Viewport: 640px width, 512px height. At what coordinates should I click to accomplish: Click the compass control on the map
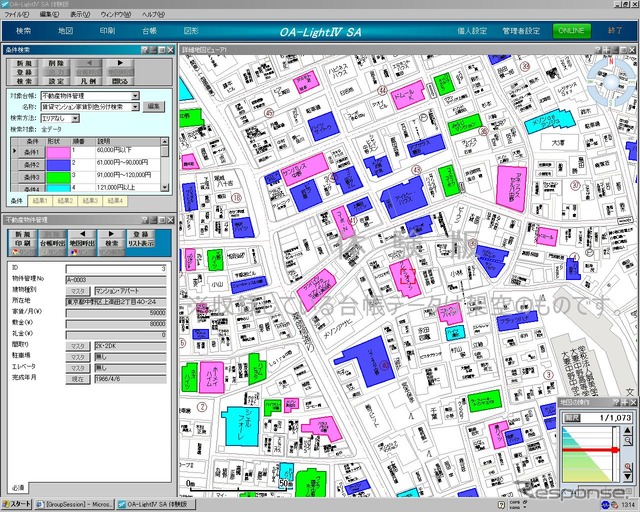tap(611, 82)
